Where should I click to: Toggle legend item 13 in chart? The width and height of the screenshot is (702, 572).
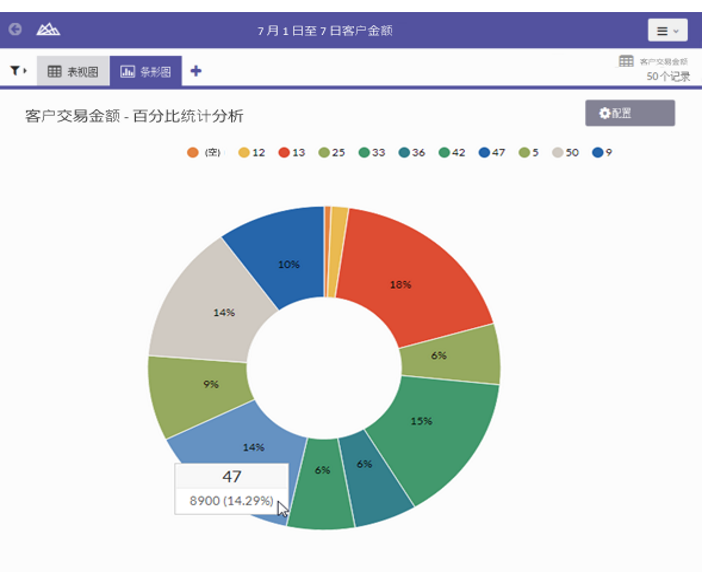[293, 153]
